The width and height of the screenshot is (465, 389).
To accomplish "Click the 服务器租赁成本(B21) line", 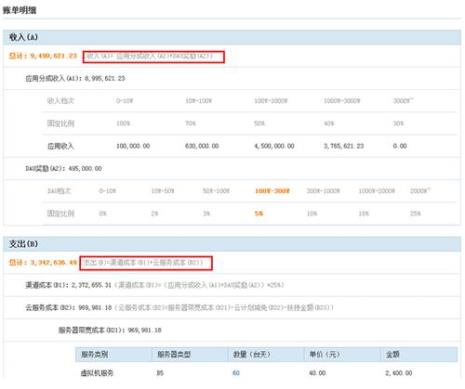I will click(x=110, y=330).
